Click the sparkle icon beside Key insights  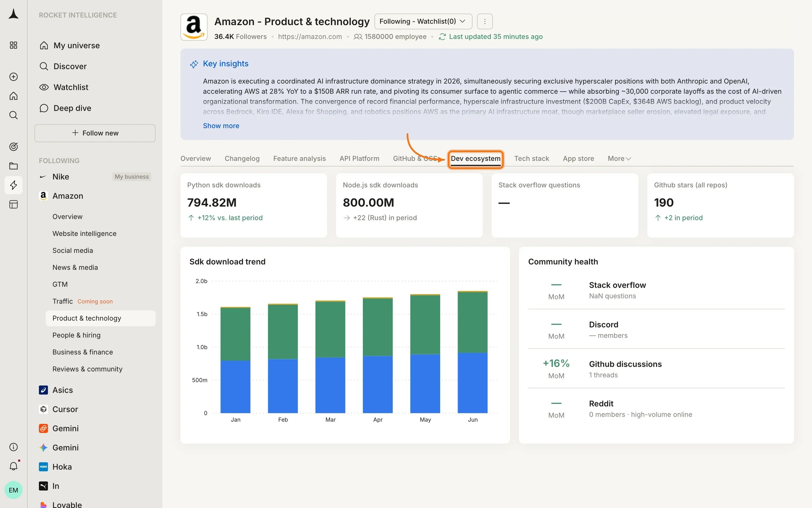tap(194, 64)
